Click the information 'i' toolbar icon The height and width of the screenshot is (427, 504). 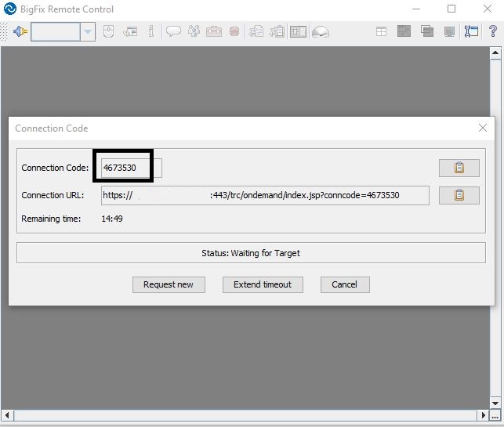click(x=150, y=31)
